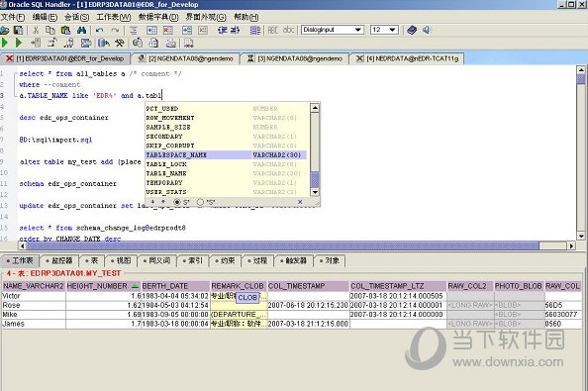
Task: Close the autocomplete popup with blue X
Action: (300, 202)
